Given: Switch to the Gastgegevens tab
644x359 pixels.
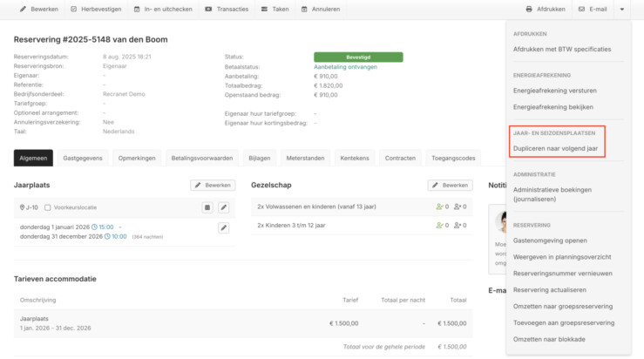Looking at the screenshot, I should pyautogui.click(x=83, y=158).
